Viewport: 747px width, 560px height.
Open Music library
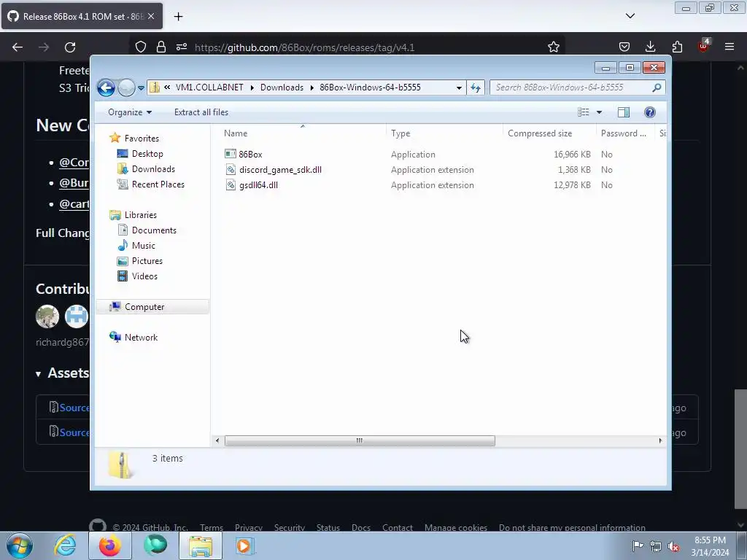(x=144, y=246)
